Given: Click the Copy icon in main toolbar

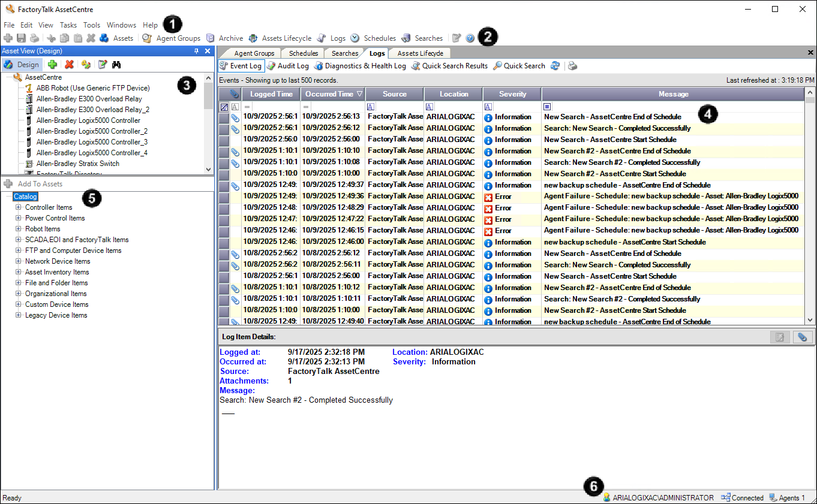Looking at the screenshot, I should click(x=65, y=38).
